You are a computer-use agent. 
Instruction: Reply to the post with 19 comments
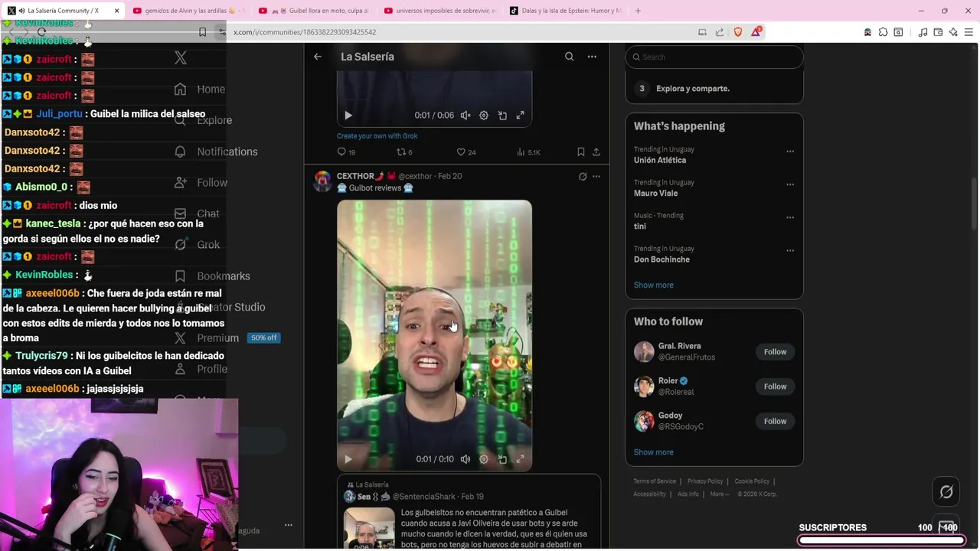pyautogui.click(x=346, y=152)
